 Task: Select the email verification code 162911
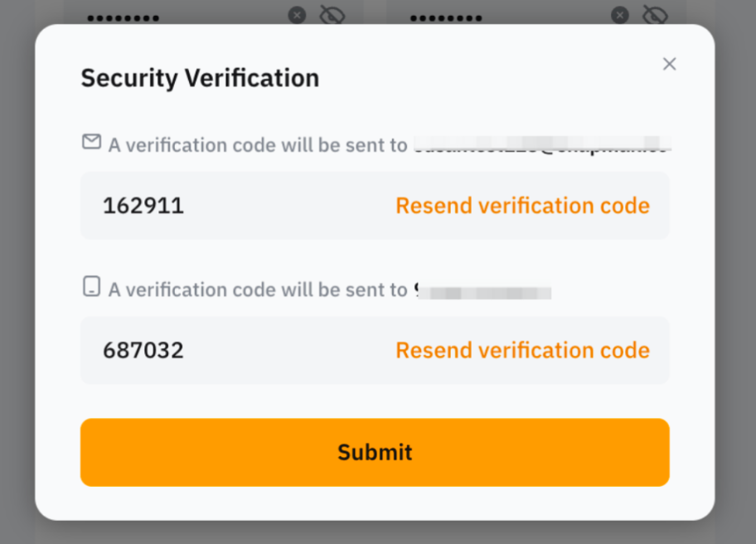143,206
